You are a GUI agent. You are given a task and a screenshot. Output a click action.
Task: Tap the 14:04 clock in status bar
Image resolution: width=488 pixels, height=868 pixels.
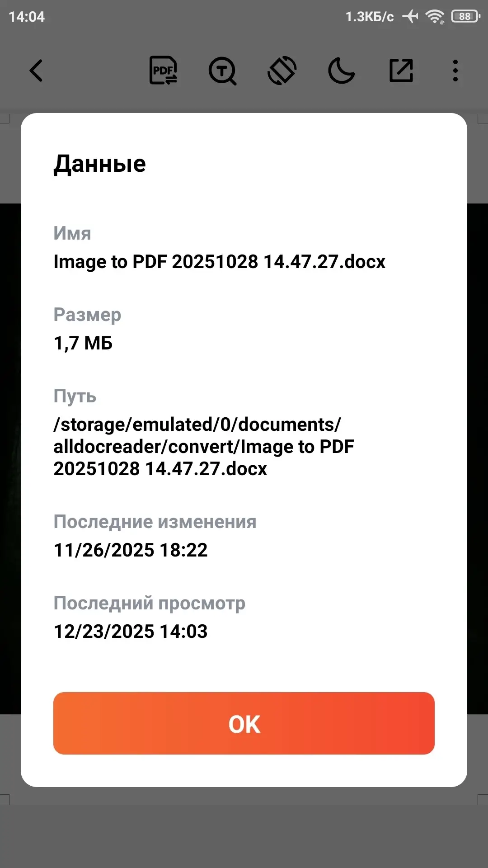click(x=27, y=17)
